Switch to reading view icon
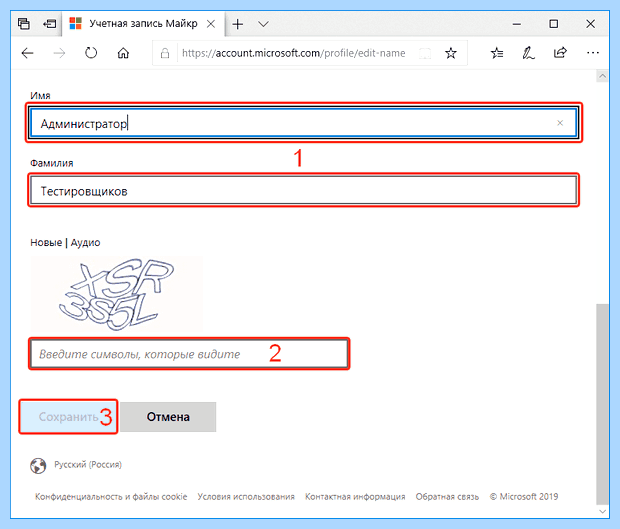 [x=425, y=53]
